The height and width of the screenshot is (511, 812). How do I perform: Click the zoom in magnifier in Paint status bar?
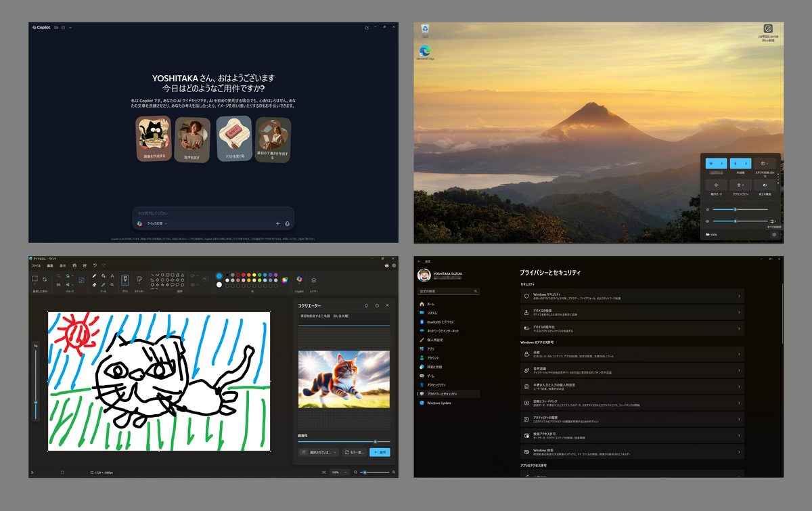tap(392, 472)
